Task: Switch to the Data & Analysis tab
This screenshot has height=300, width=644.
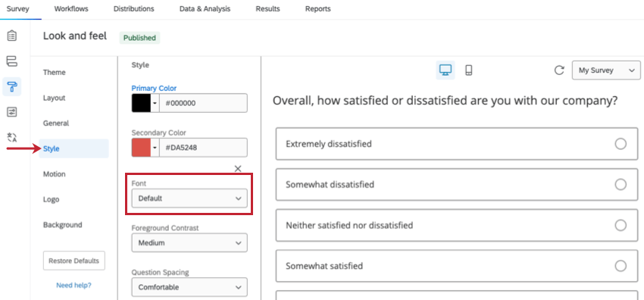Action: (x=205, y=8)
